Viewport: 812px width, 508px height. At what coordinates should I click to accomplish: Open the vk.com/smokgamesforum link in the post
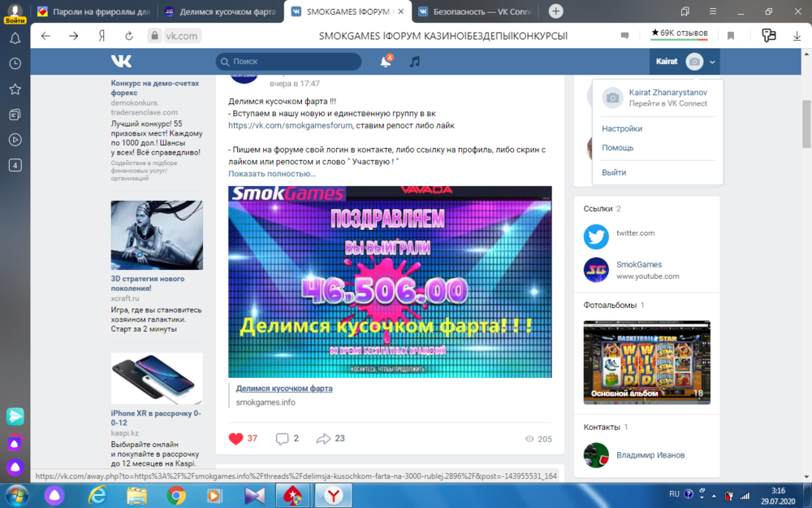pos(290,125)
